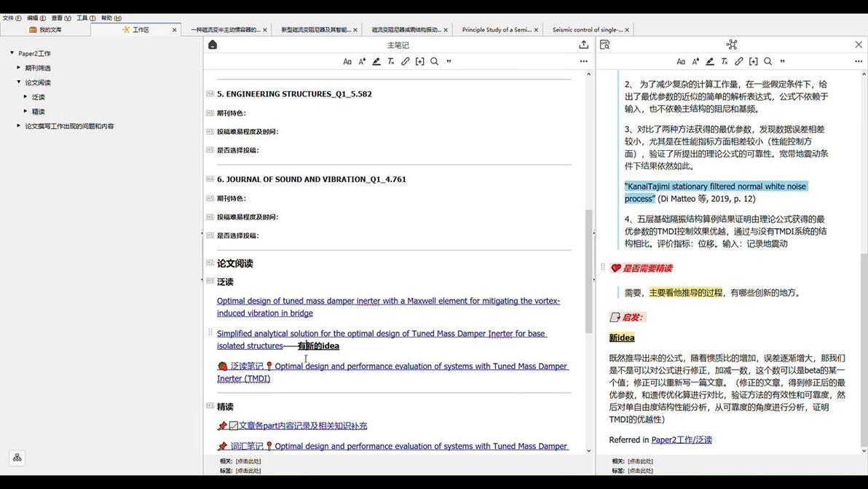Select highlight pen in main note toolbar

point(376,61)
